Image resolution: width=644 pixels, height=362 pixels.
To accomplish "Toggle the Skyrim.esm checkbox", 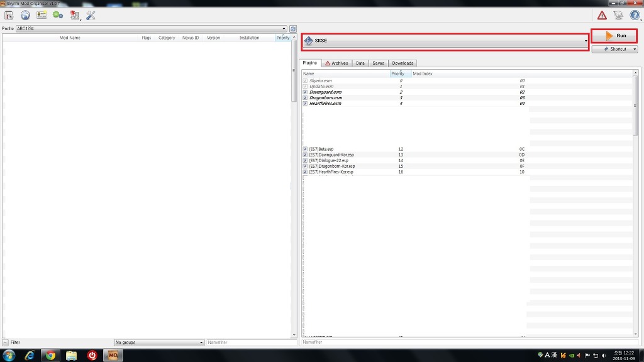I will pyautogui.click(x=305, y=81).
